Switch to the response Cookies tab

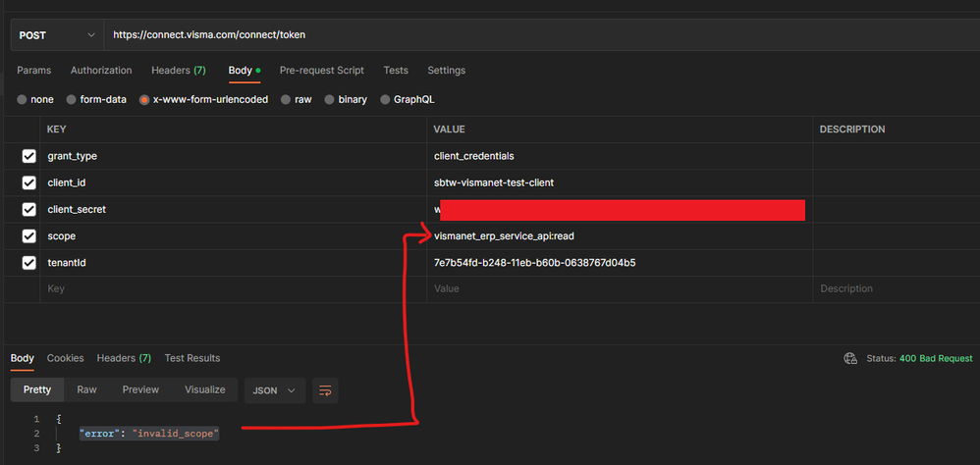click(66, 358)
